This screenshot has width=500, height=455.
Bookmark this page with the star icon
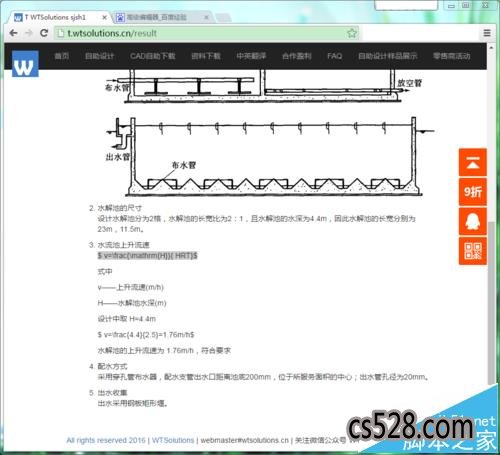point(352,33)
